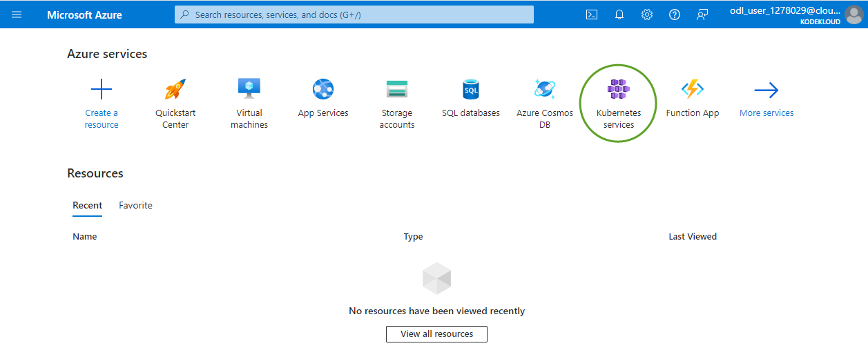Open Quickstart Center rocket icon
This screenshot has width=868, height=348.
coord(175,89)
